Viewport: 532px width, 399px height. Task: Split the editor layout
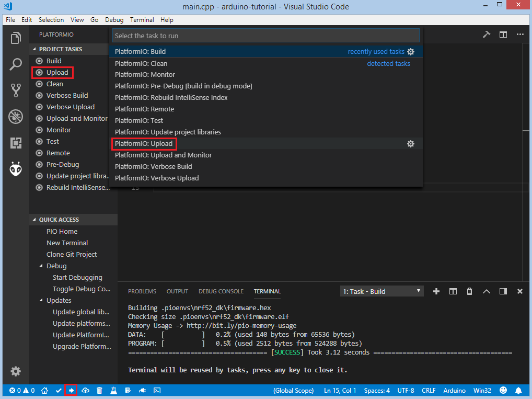(x=503, y=35)
